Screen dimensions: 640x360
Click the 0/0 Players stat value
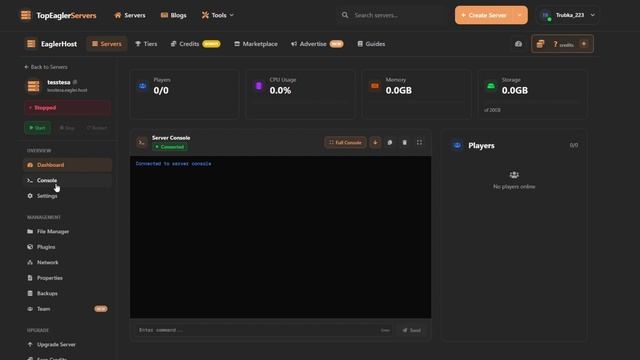[161, 91]
